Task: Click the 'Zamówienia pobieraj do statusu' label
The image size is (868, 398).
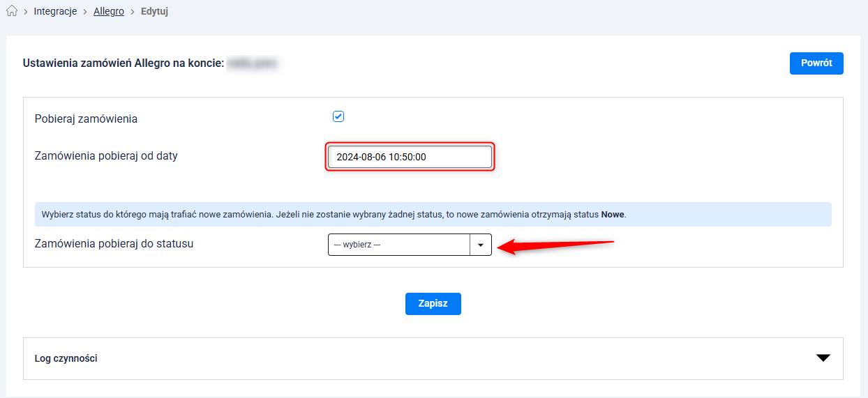Action: (114, 244)
